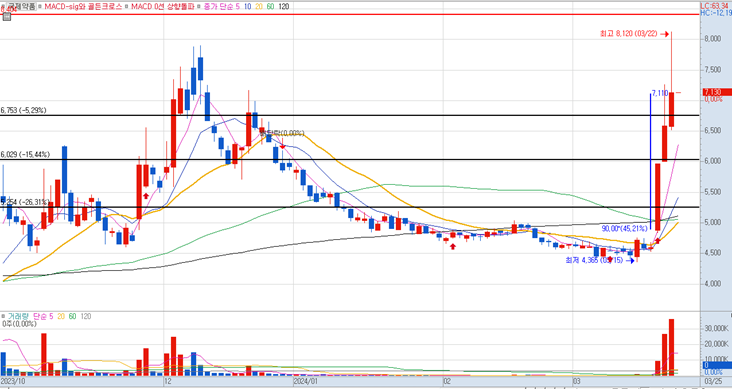Screen dimensions: 732x389
Task: Click the HC:-12.19 value at top right
Action: point(716,13)
